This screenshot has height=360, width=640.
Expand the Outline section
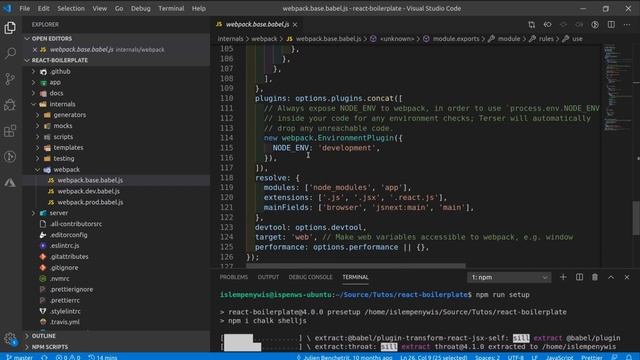[116, 336]
